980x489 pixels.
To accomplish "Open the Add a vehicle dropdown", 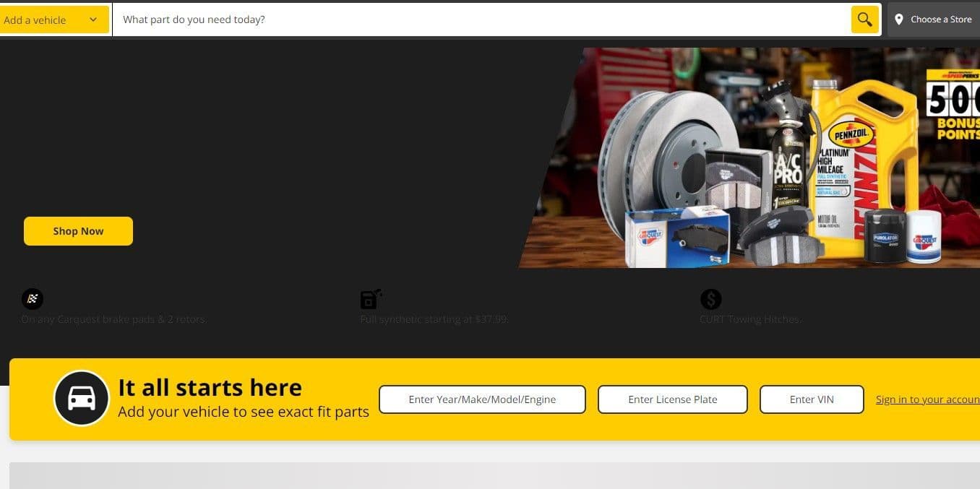I will pyautogui.click(x=54, y=20).
